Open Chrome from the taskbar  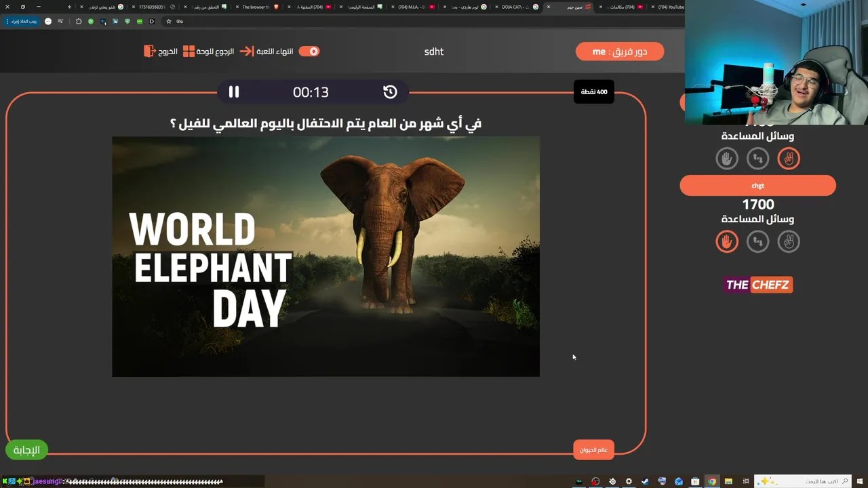point(712,481)
